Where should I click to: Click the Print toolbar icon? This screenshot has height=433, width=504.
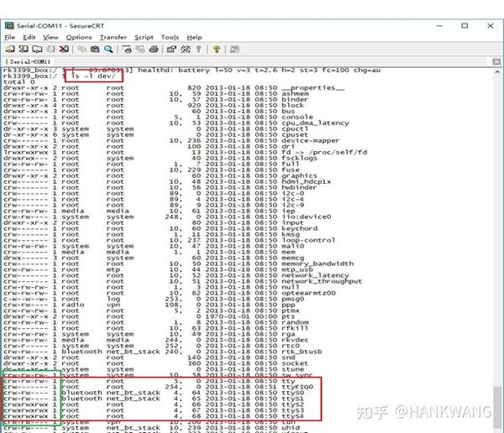[x=154, y=50]
